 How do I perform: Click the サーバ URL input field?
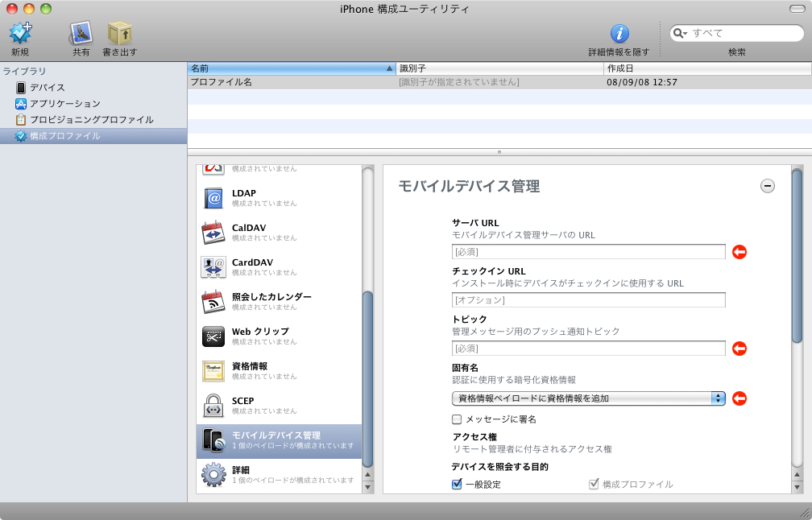588,252
